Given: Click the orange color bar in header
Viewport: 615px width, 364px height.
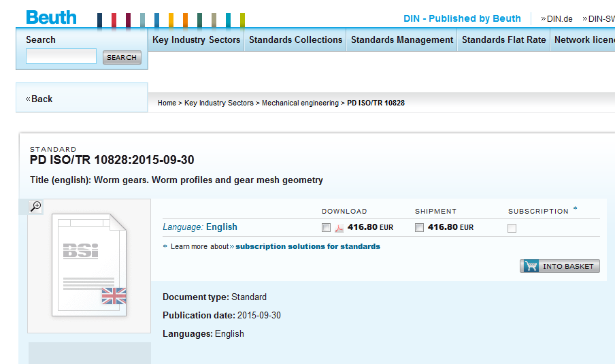Looking at the screenshot, I should point(185,20).
